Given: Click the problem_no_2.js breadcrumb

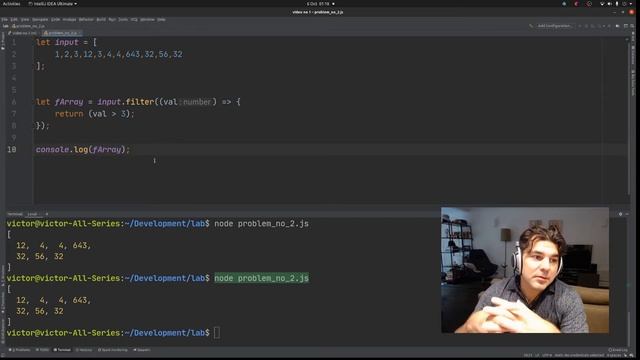Looking at the screenshot, I should click(29, 26).
